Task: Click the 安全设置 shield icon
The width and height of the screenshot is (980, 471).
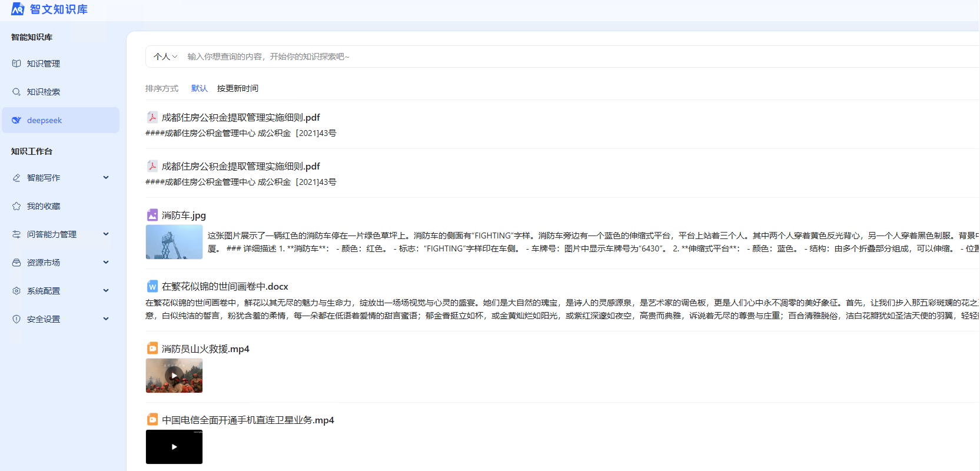Action: pos(16,319)
